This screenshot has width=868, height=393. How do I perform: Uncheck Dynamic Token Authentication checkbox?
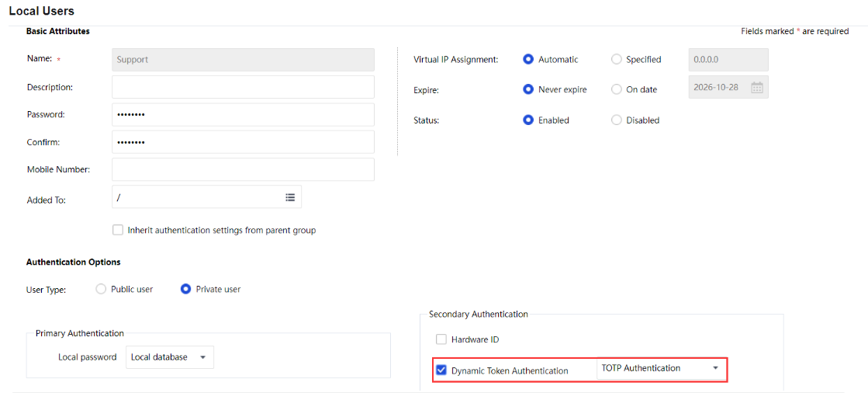(x=441, y=370)
